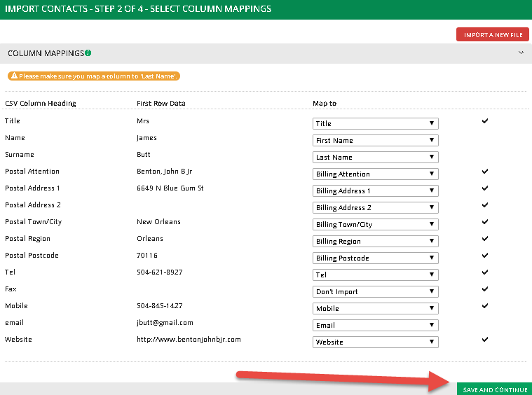Click the Column Mappings section header
This screenshot has height=395, width=532.
[x=45, y=53]
